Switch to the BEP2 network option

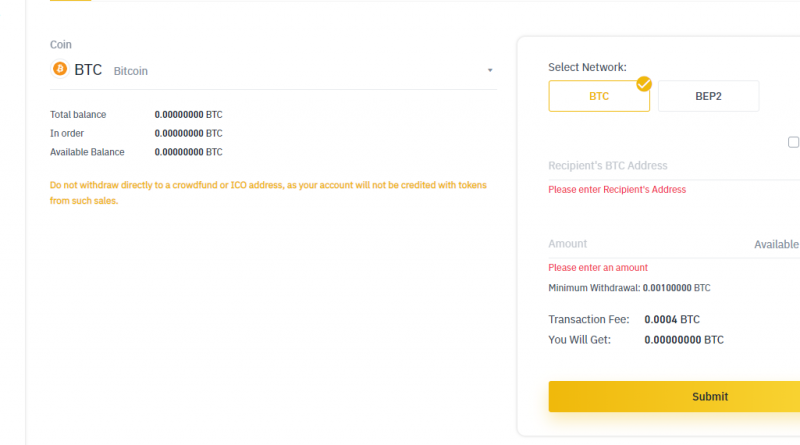(708, 96)
